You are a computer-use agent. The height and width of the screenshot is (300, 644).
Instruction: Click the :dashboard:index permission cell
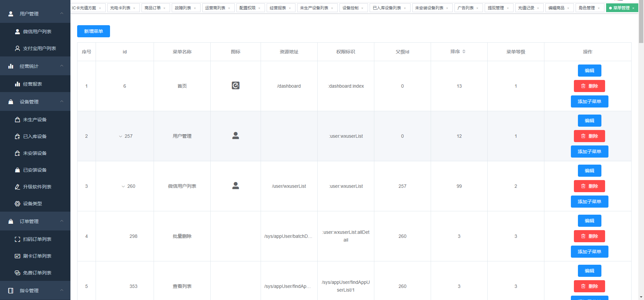(x=346, y=86)
